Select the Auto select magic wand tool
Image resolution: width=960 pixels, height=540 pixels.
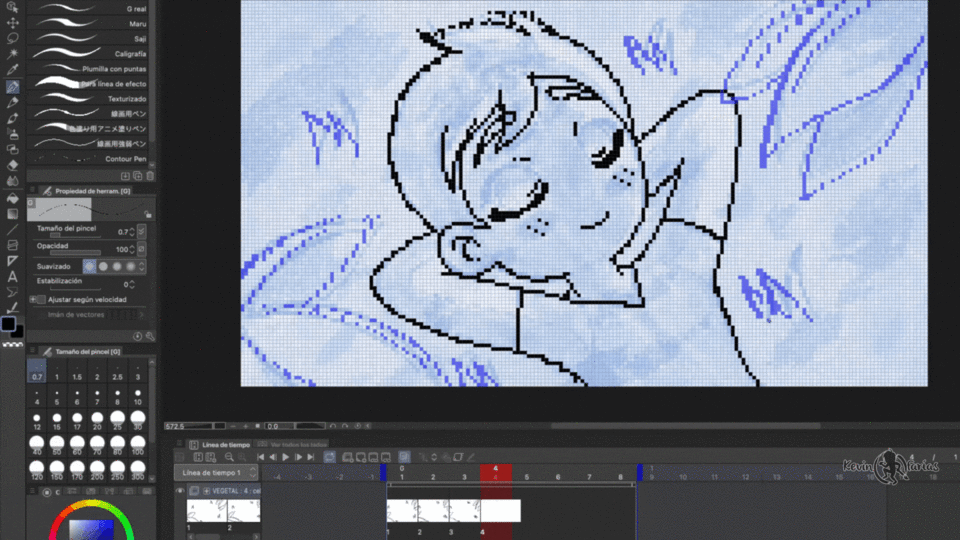click(12, 53)
